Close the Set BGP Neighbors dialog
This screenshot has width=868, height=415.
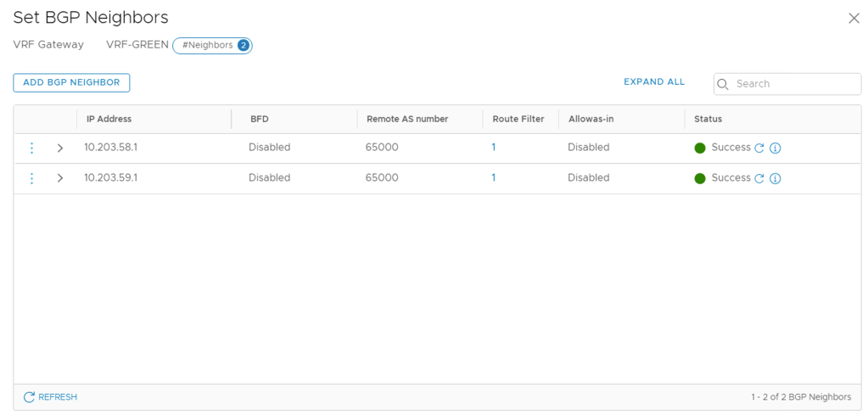pyautogui.click(x=854, y=18)
